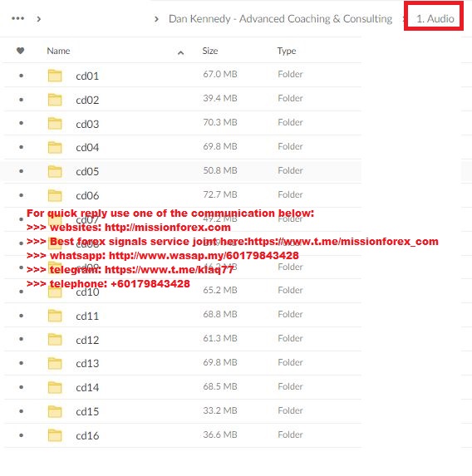The height and width of the screenshot is (476, 472).
Task: Open the breadcrumb ellipsis menu
Action: (x=18, y=18)
